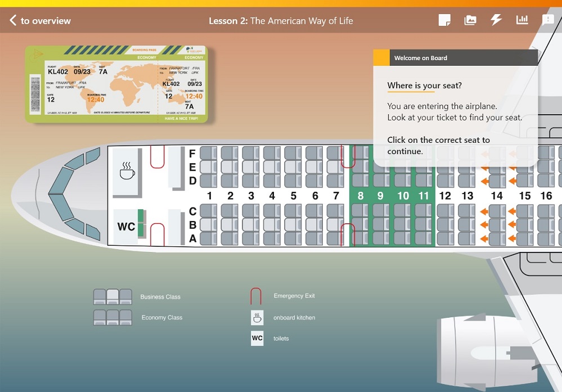
Task: Select seat 10C in the green section
Action: pos(402,210)
